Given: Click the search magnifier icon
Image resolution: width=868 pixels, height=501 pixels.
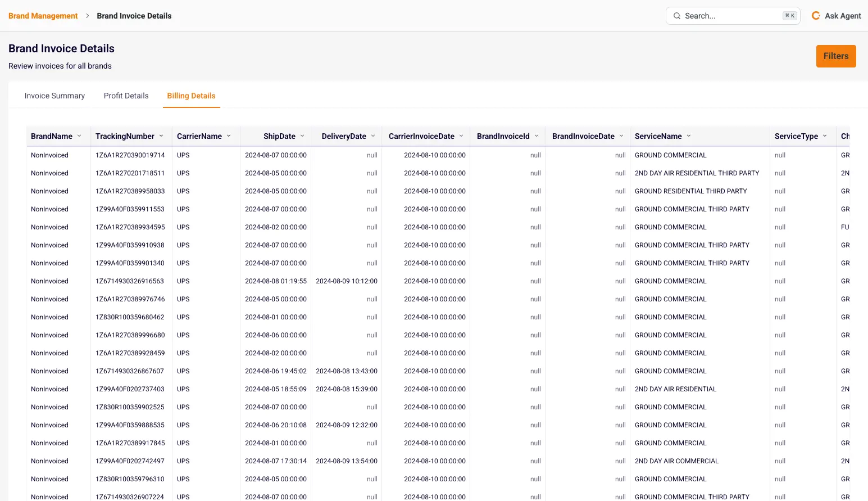Looking at the screenshot, I should pos(677,16).
